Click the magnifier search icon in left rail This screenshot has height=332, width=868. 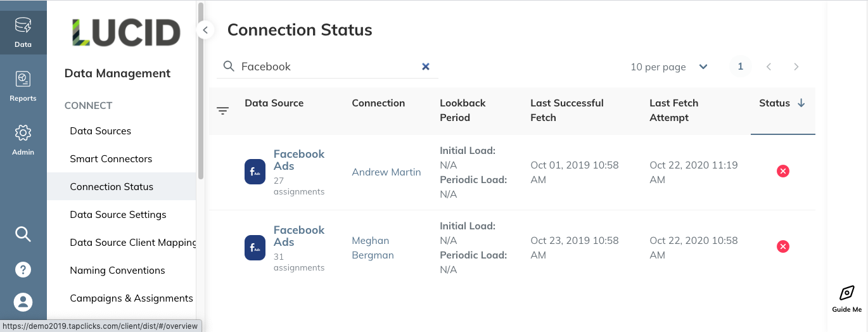click(23, 234)
